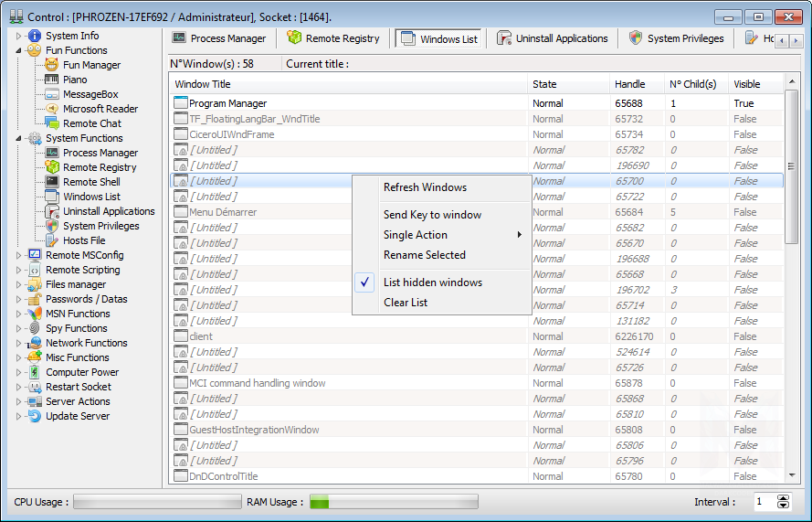812x522 pixels.
Task: Click Clear List in the context menu
Action: pyautogui.click(x=406, y=303)
